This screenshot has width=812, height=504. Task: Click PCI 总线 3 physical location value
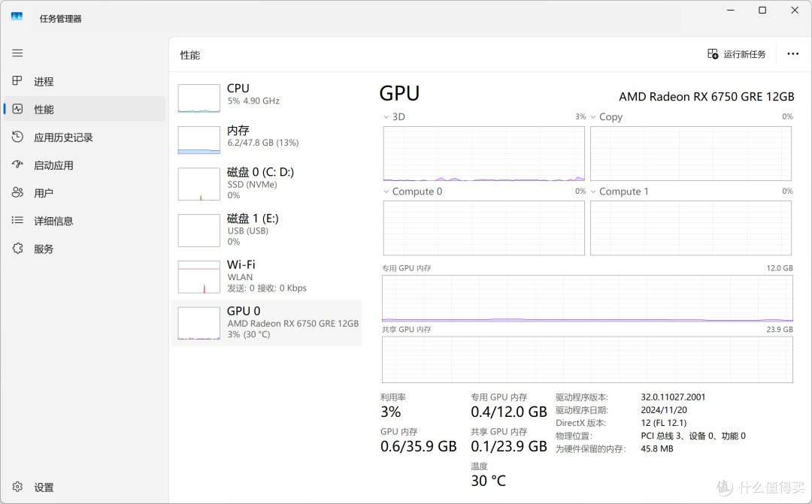(x=693, y=436)
